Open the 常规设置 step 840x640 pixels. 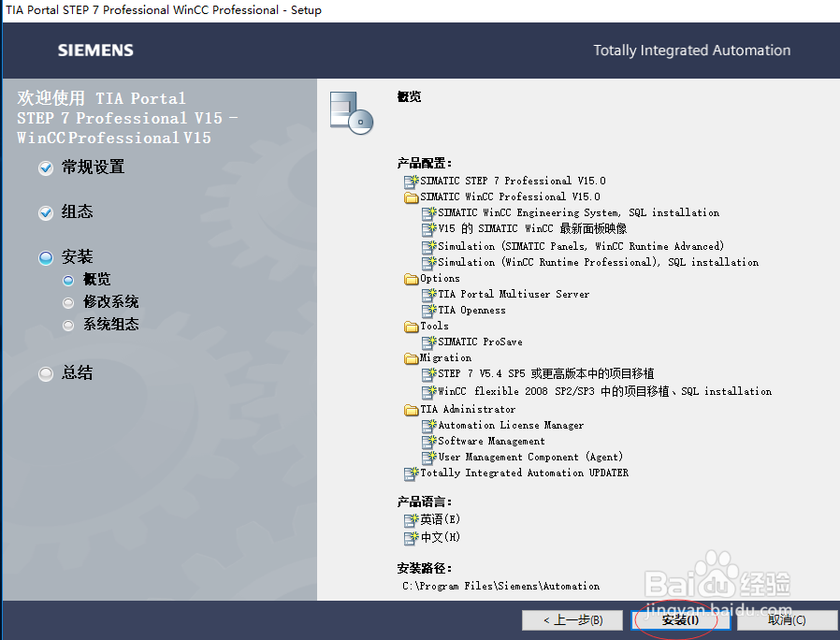coord(94,167)
